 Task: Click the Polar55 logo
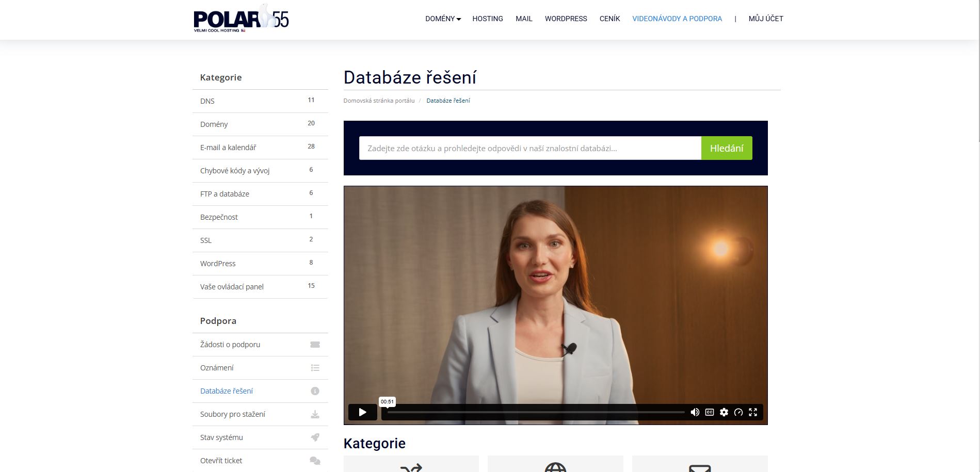[x=241, y=19]
